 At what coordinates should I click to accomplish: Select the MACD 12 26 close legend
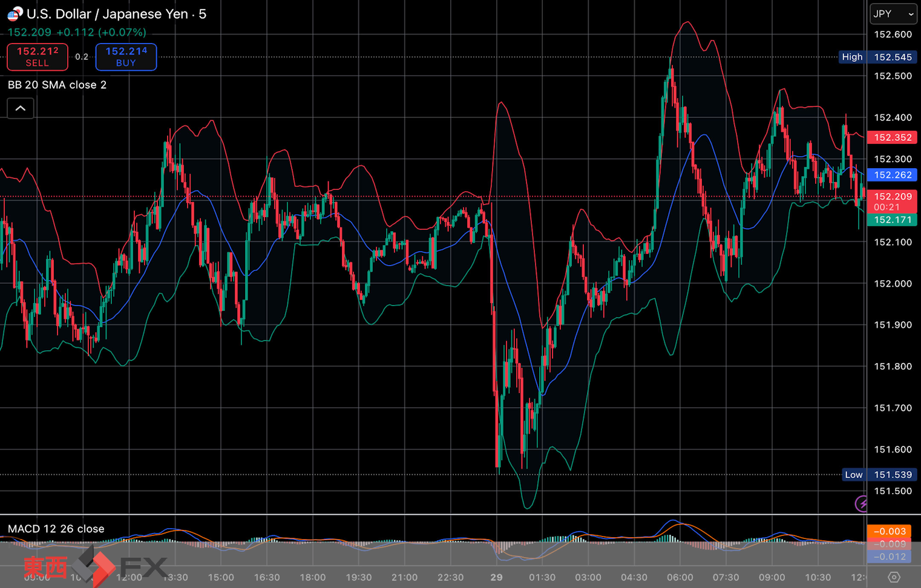56,529
